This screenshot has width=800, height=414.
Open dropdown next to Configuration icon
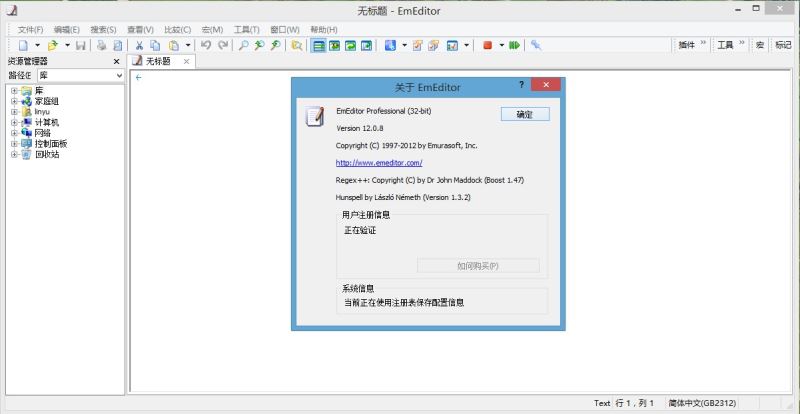(405, 45)
